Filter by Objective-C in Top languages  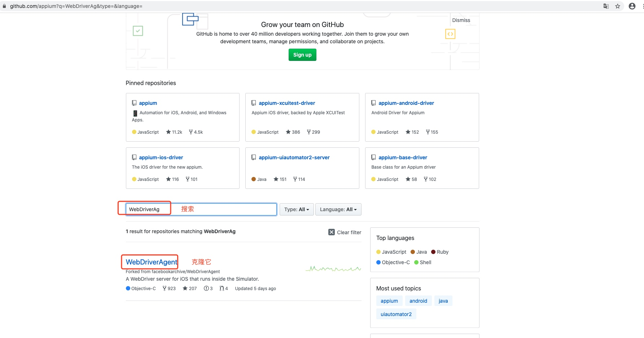point(393,262)
